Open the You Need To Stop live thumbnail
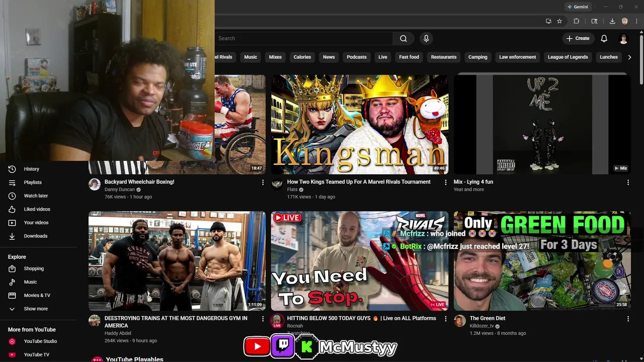This screenshot has width=644, height=362. pos(360,261)
